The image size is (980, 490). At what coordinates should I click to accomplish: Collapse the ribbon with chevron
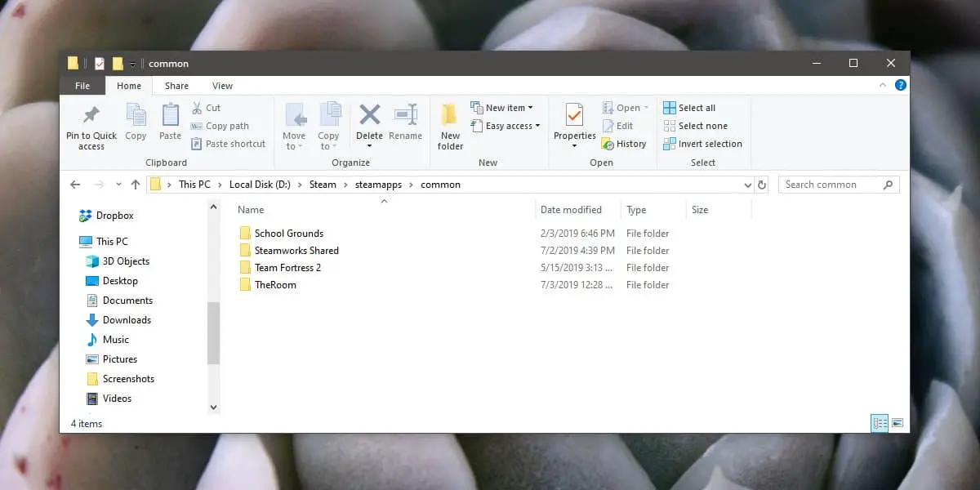point(884,85)
